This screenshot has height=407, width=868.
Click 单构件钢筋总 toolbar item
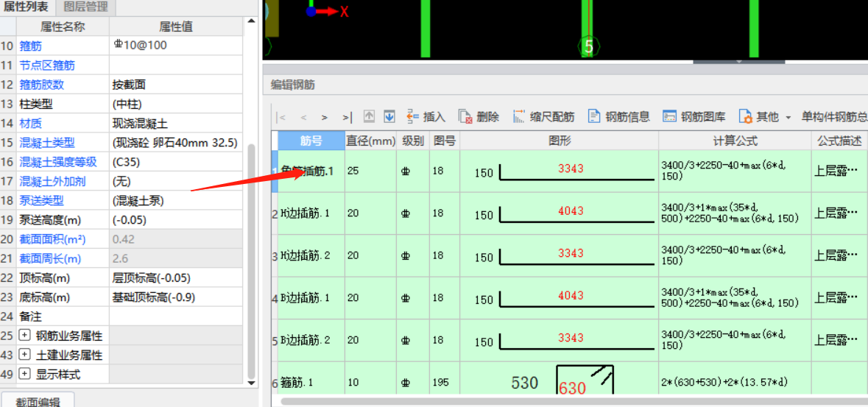tap(833, 117)
